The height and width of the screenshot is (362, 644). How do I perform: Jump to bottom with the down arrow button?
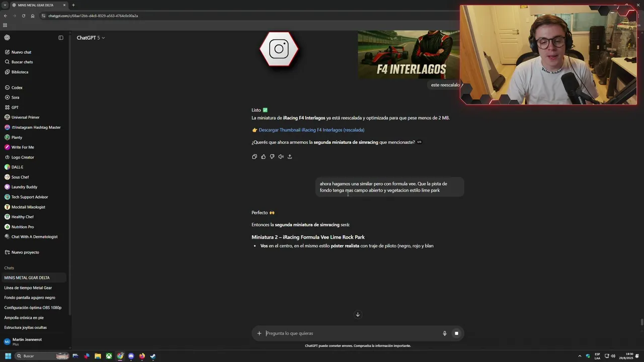(358, 315)
